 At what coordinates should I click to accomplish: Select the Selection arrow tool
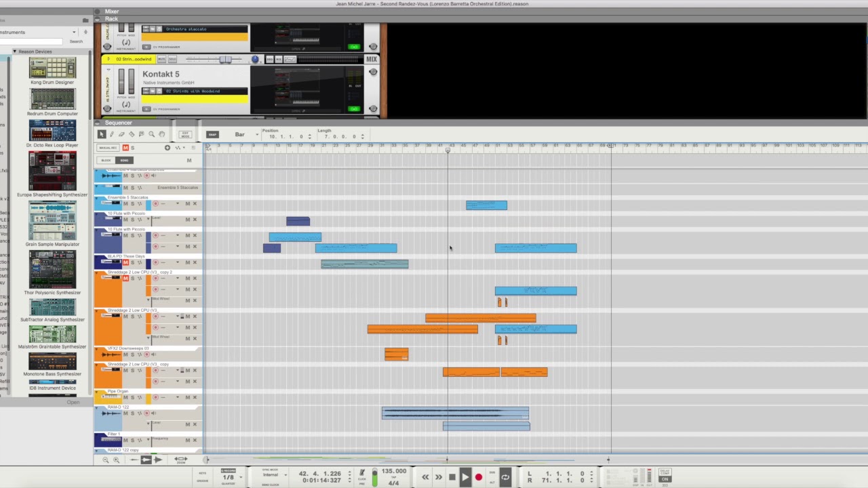pyautogui.click(x=102, y=134)
